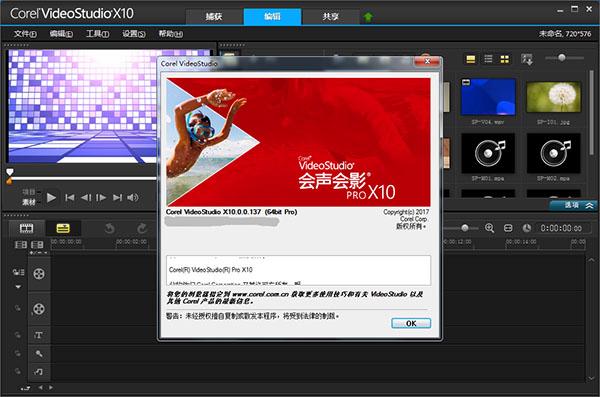
Task: Click the timeline Zoom In magnifier
Action: click(489, 229)
